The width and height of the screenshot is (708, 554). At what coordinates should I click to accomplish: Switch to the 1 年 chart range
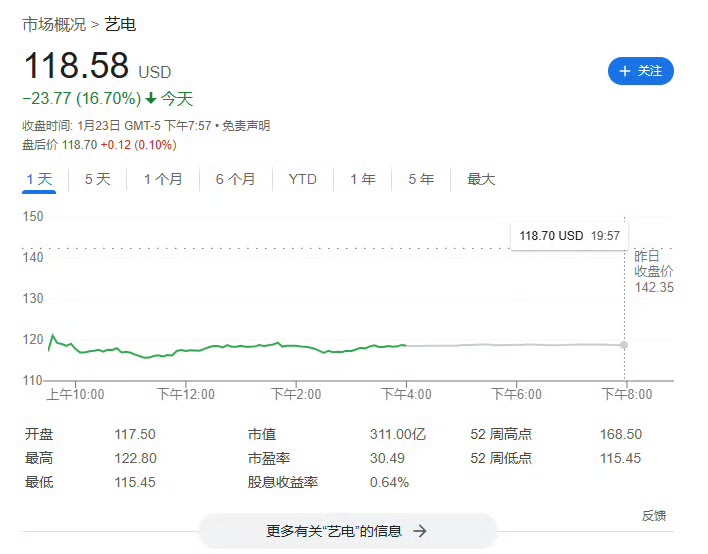pyautogui.click(x=363, y=179)
